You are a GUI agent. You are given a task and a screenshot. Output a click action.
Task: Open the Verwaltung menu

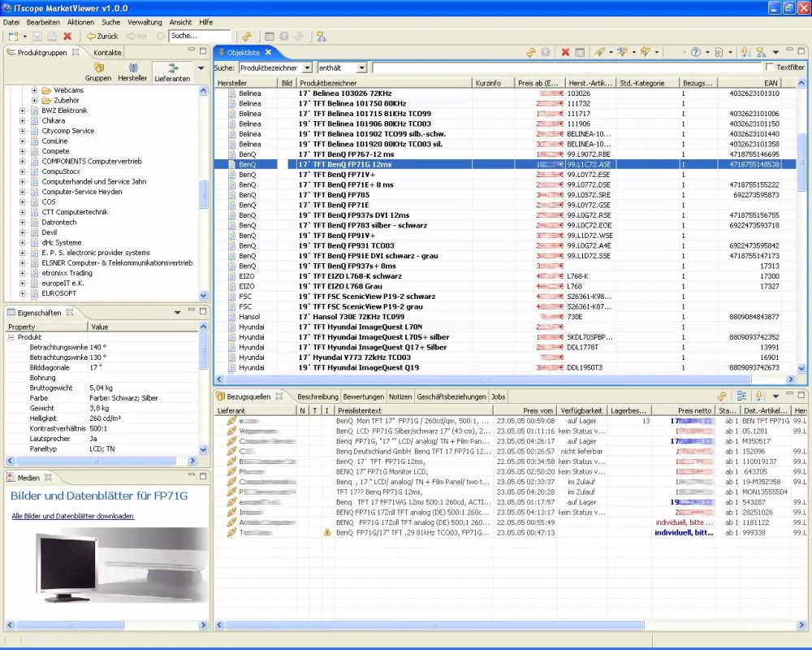coord(145,22)
